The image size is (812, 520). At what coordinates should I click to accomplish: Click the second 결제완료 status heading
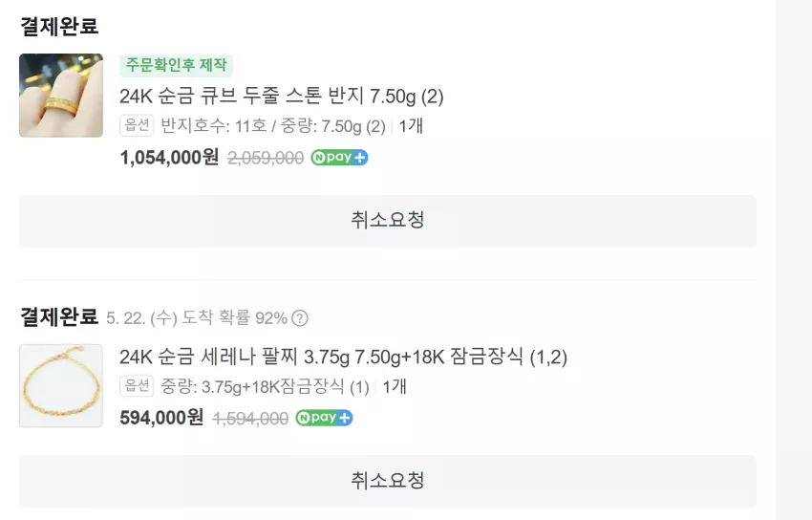59,317
